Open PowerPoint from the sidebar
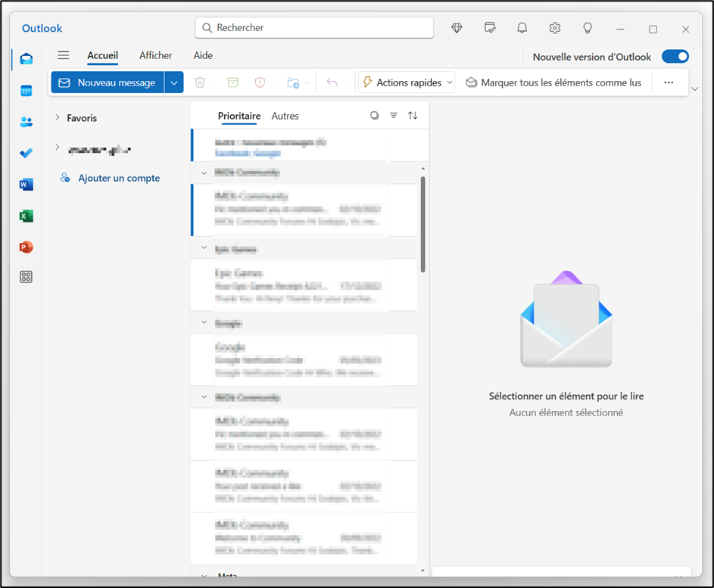Image resolution: width=714 pixels, height=588 pixels. (x=26, y=247)
